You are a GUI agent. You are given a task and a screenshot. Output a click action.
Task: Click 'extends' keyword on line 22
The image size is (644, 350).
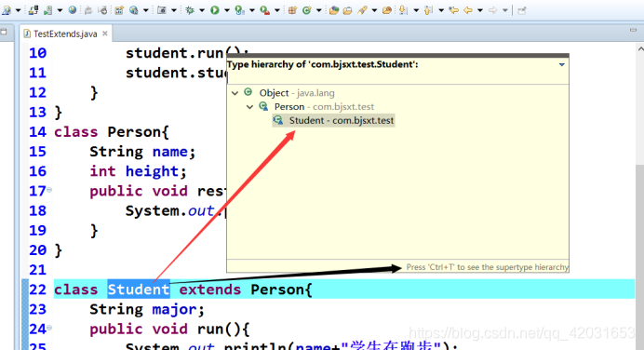210,289
